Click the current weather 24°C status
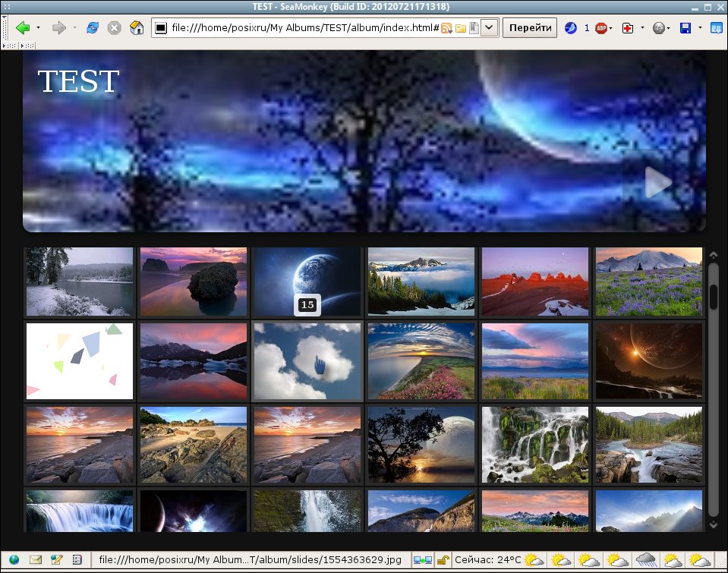 [x=487, y=560]
